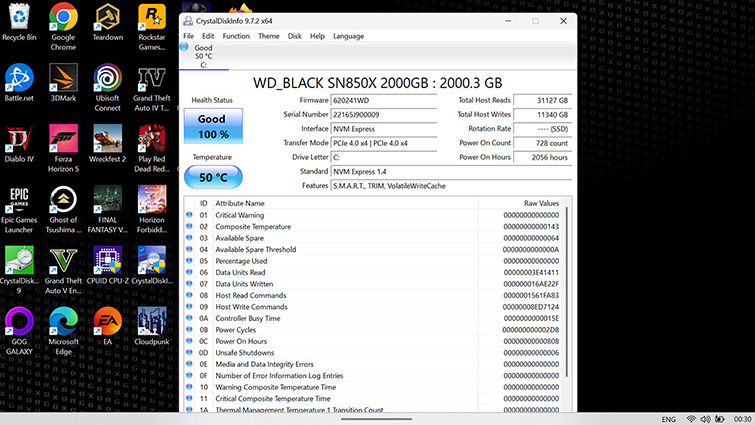Open the Disk menu

(x=295, y=36)
